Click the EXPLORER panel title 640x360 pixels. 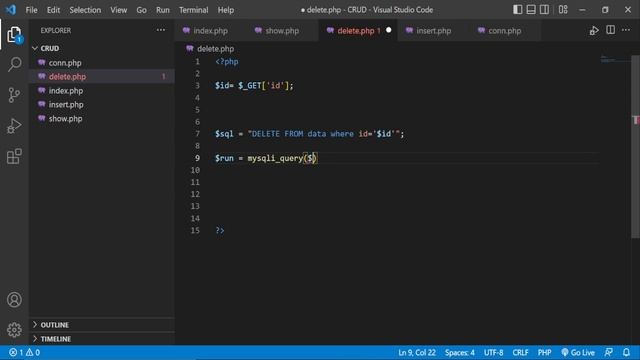click(x=56, y=31)
